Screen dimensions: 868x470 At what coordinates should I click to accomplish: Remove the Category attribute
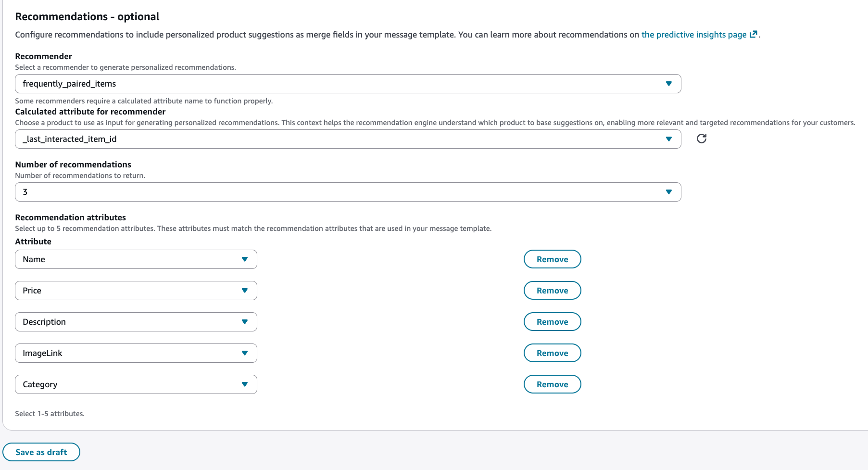coord(552,384)
